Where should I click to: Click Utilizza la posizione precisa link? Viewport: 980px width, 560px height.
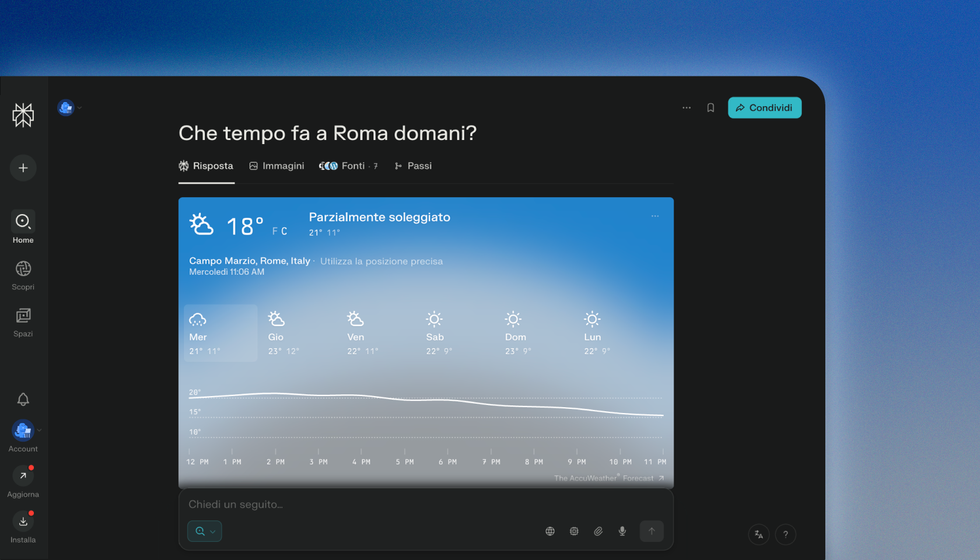(x=381, y=261)
